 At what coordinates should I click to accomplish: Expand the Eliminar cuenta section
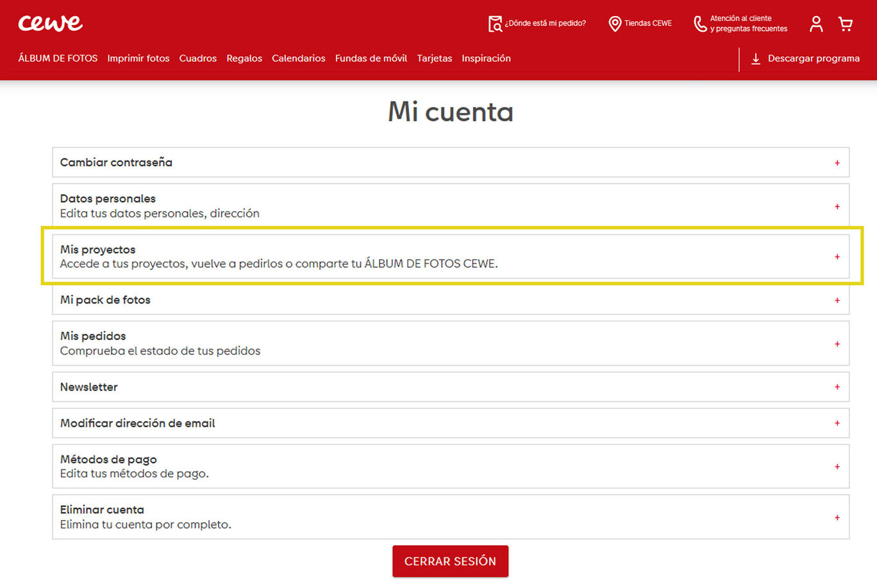837,517
